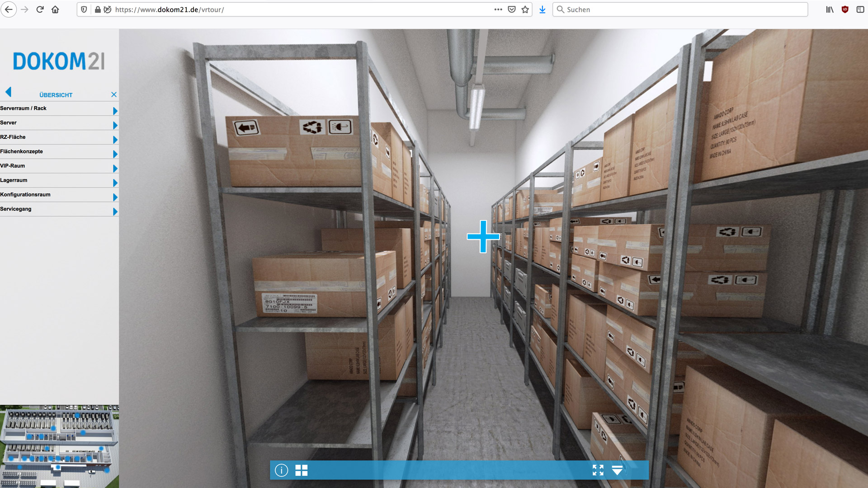
Task: Open the Lagerraum tour location
Action: point(14,180)
